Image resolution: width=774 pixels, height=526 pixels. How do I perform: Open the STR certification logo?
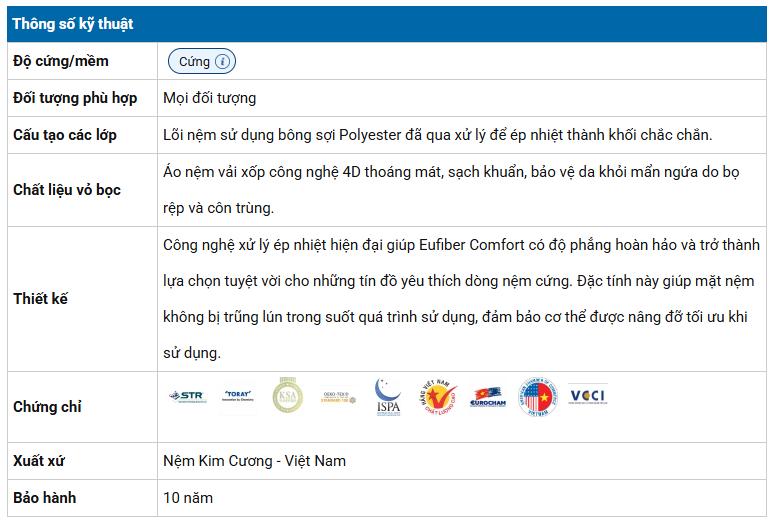[188, 396]
